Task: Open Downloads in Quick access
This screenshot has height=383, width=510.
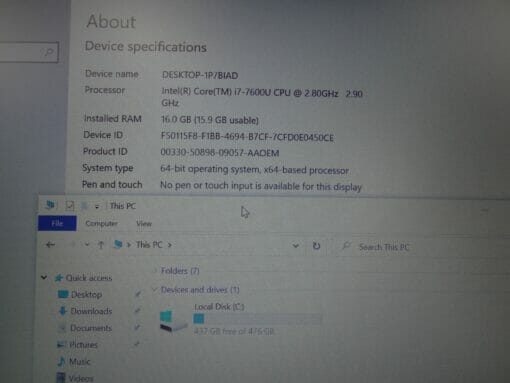Action: [91, 311]
